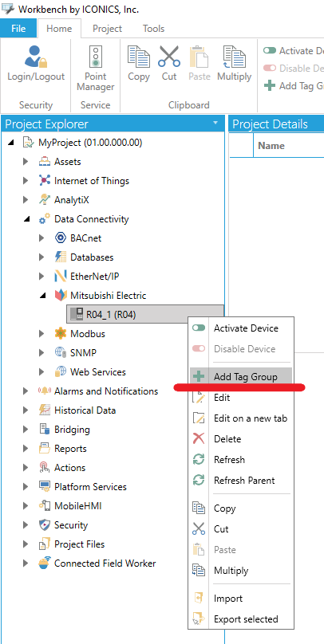The image size is (324, 644).
Task: Click the BACnet icon in tree
Action: 61,238
